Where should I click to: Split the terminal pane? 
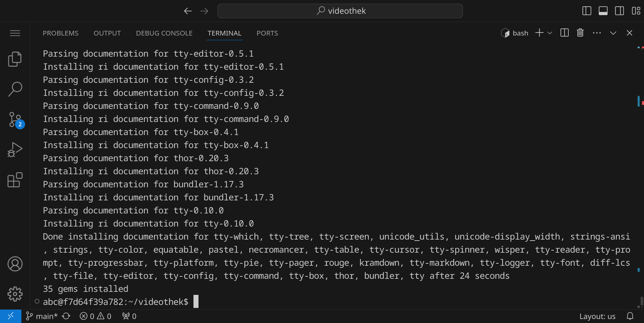coord(564,33)
